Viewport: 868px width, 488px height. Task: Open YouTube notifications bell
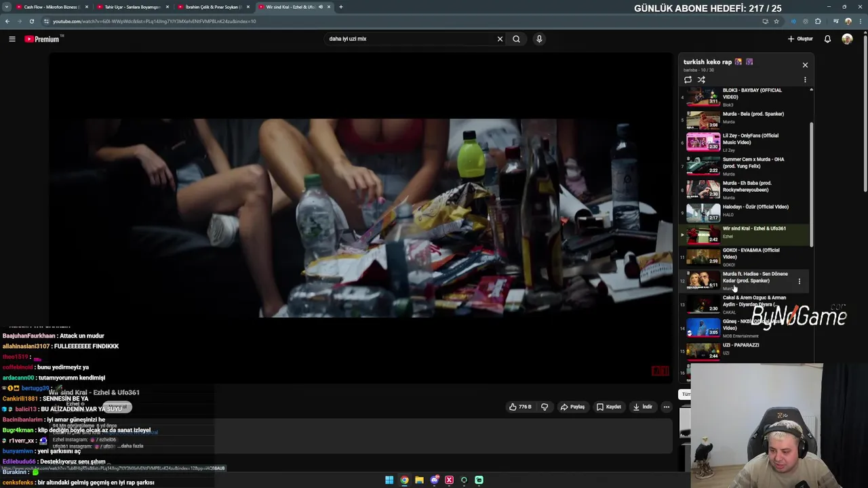(827, 39)
